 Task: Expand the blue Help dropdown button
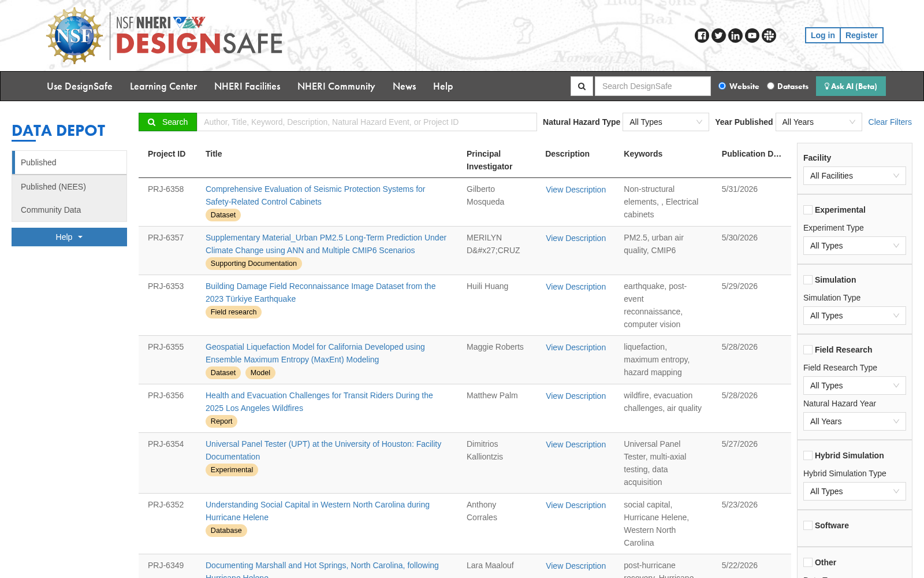(69, 237)
